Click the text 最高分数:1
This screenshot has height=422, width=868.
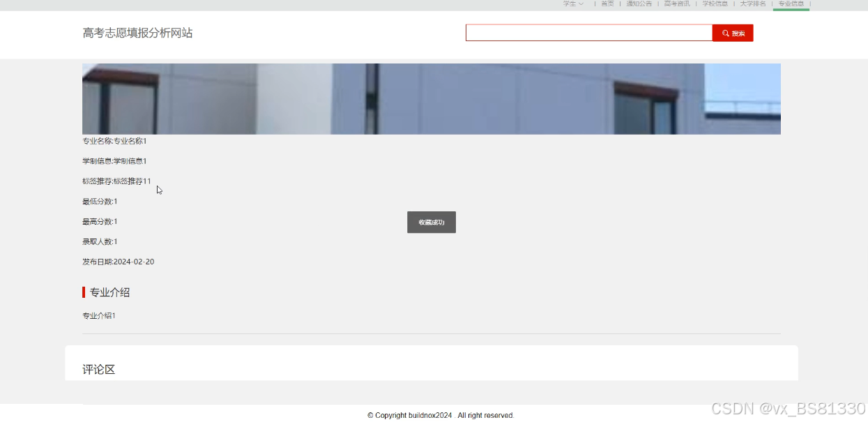pyautogui.click(x=100, y=222)
